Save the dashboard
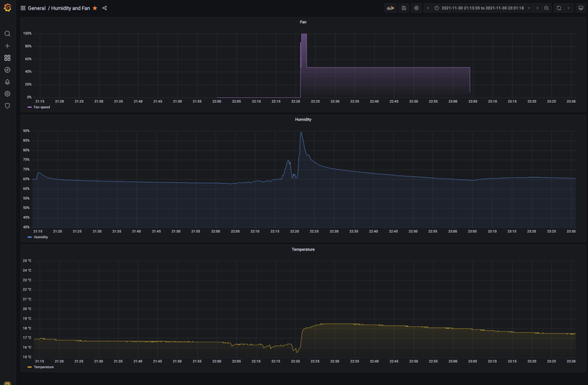 click(404, 8)
